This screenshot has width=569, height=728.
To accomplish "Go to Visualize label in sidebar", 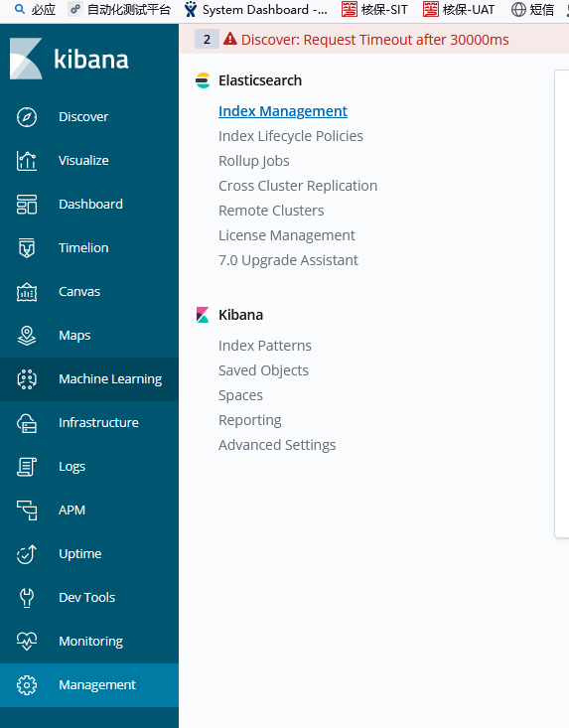I will point(83,161).
